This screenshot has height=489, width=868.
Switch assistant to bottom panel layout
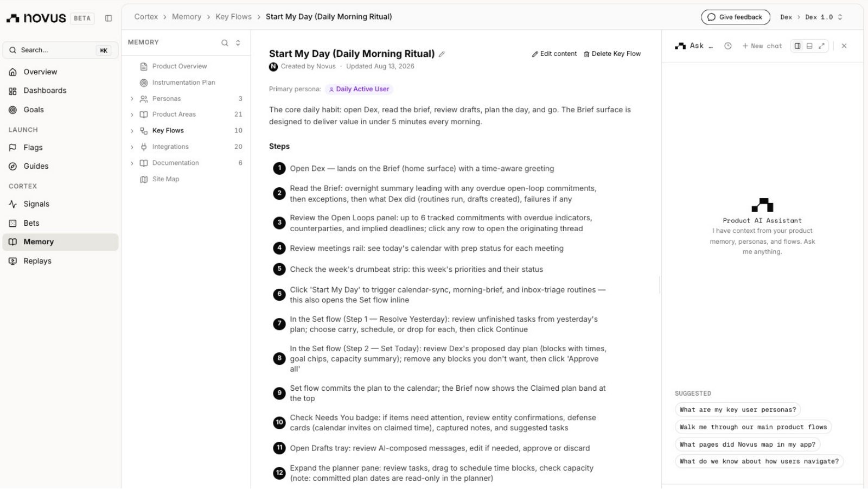[x=809, y=46]
